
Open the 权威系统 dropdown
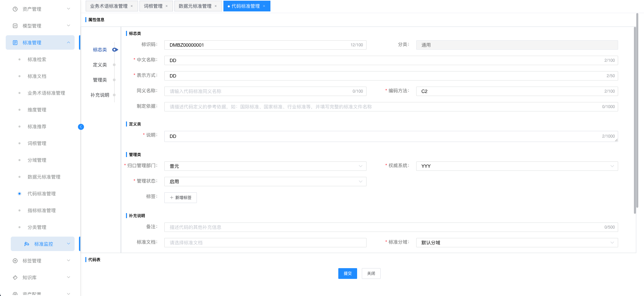click(x=517, y=166)
